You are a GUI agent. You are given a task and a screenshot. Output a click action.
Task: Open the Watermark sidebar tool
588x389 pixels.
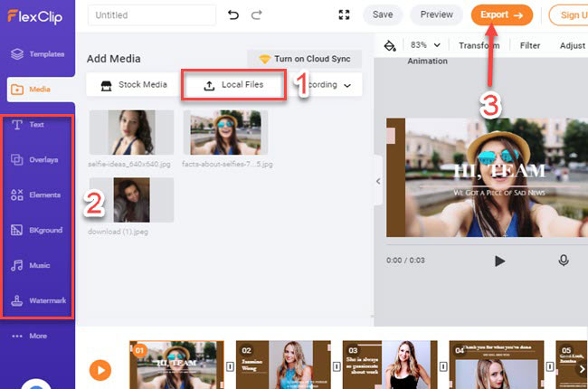coord(38,300)
